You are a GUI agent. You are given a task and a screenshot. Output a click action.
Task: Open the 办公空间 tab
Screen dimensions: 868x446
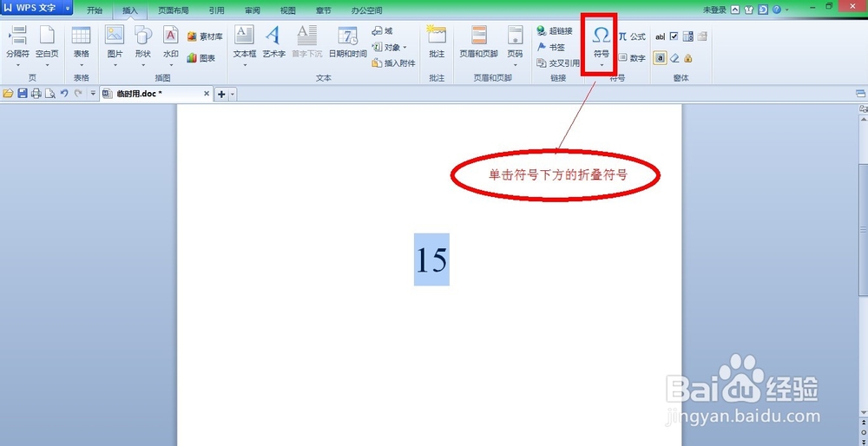point(366,10)
